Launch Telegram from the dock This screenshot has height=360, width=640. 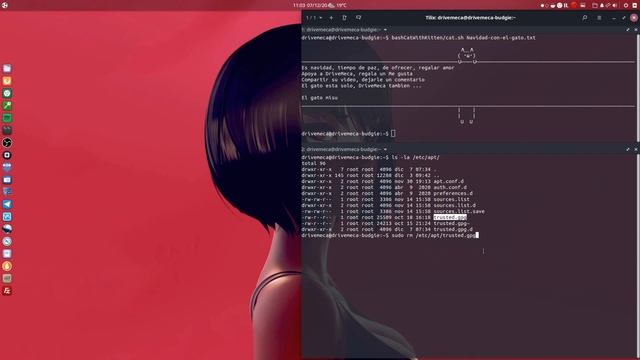tap(7, 204)
